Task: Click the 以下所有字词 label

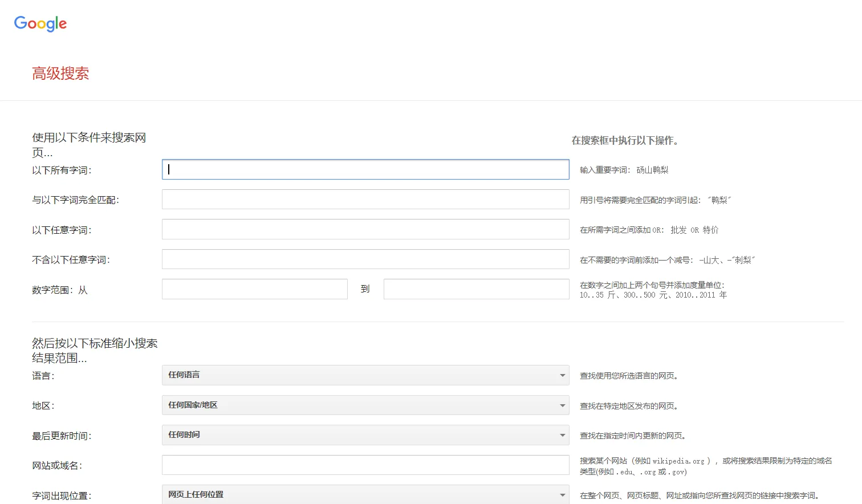Action: (x=62, y=170)
